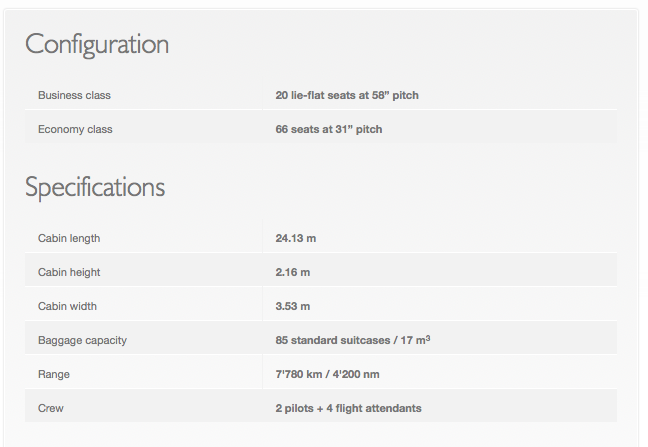Viewport: 648px width, 447px height.
Task: Click the 4'200 nm range figure
Action: tap(364, 374)
